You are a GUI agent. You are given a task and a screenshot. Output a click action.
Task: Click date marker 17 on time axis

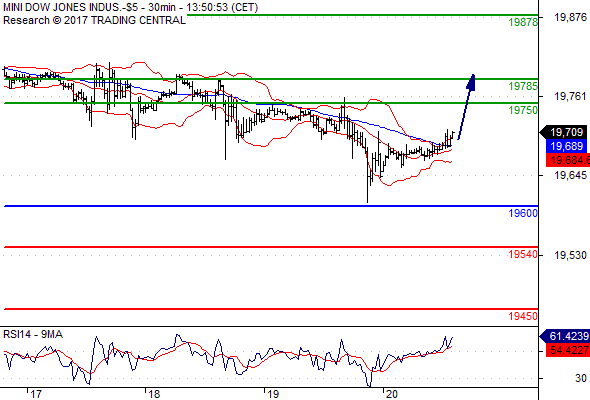36,394
